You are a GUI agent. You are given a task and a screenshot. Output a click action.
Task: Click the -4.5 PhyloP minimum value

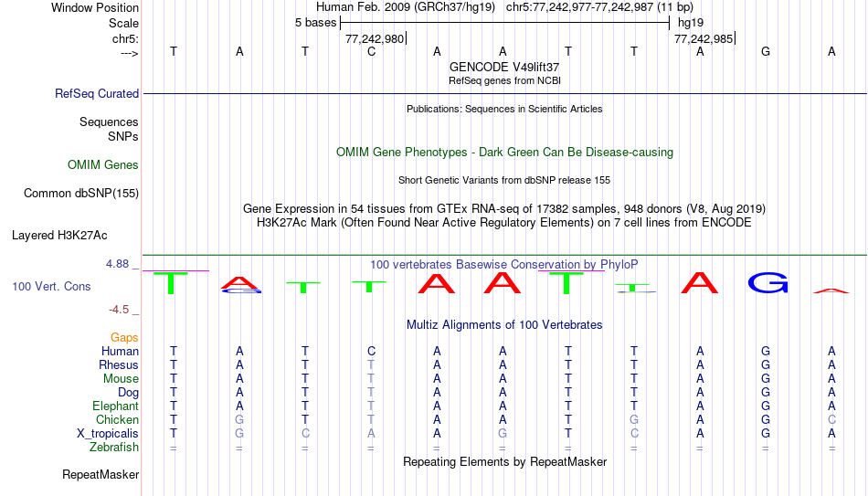[x=119, y=310]
